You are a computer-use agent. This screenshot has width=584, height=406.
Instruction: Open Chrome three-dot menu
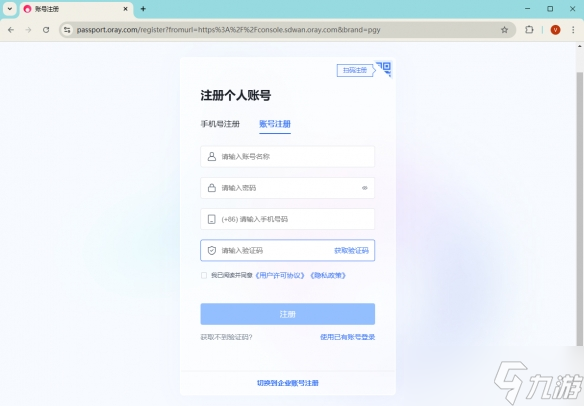573,30
